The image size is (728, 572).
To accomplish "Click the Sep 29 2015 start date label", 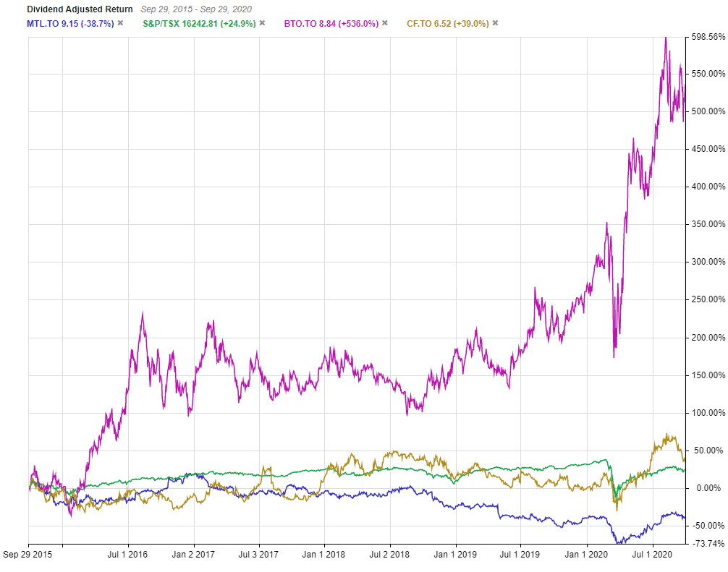I will click(29, 555).
